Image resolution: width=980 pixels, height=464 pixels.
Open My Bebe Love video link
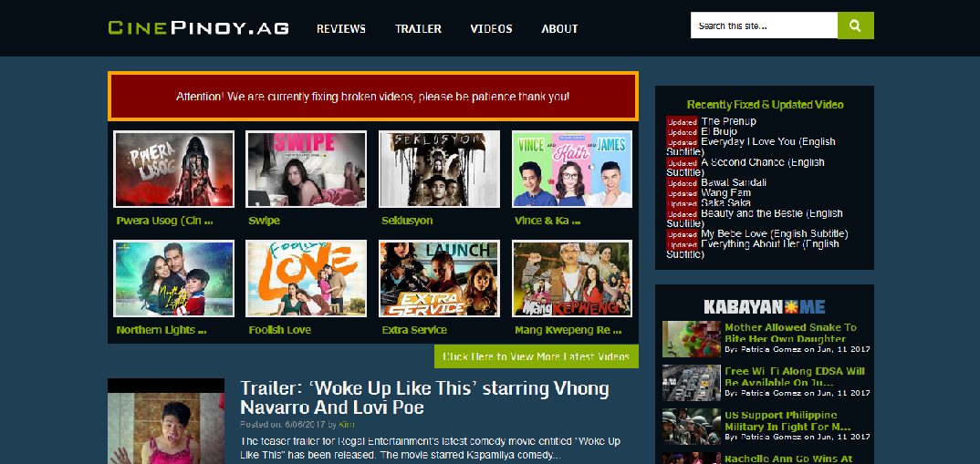[775, 233]
